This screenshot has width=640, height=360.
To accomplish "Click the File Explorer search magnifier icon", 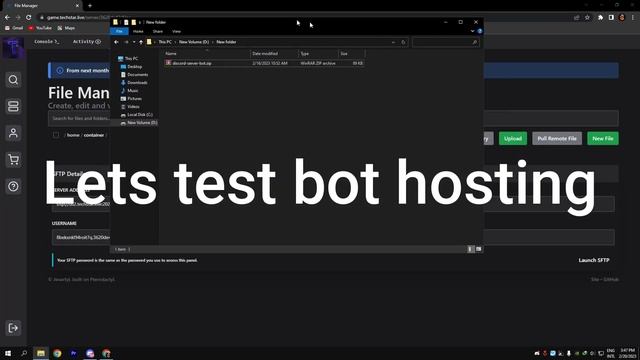I will point(474,42).
